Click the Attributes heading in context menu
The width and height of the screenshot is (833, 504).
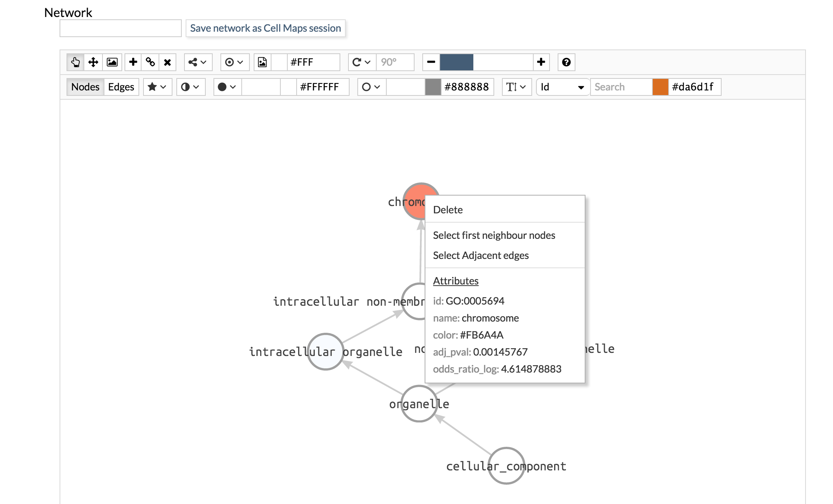coord(456,281)
